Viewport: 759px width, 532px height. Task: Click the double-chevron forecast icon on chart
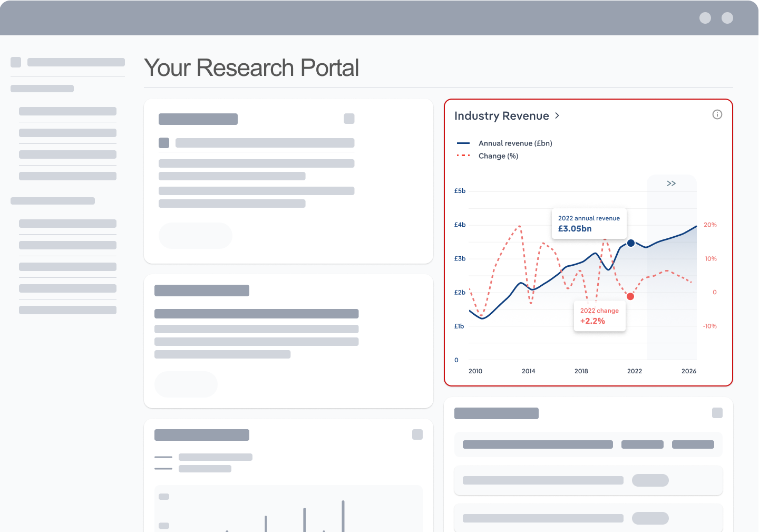tap(671, 183)
